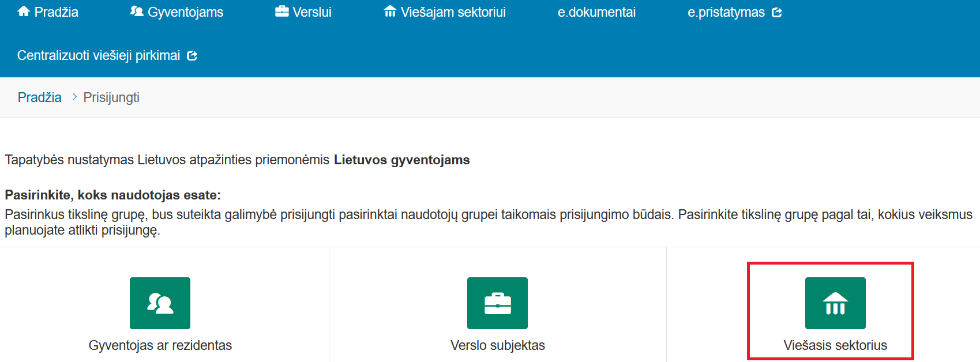
Task: Click the briefcase icon beside Verslui
Action: tap(282, 12)
